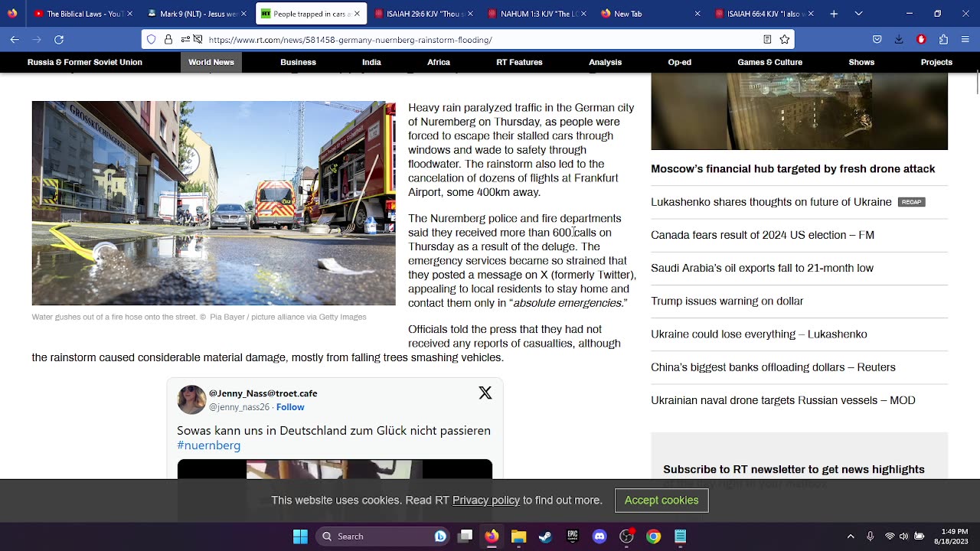Open Canada fears 2024 US election article
Image resolution: width=980 pixels, height=551 pixels.
(x=763, y=235)
